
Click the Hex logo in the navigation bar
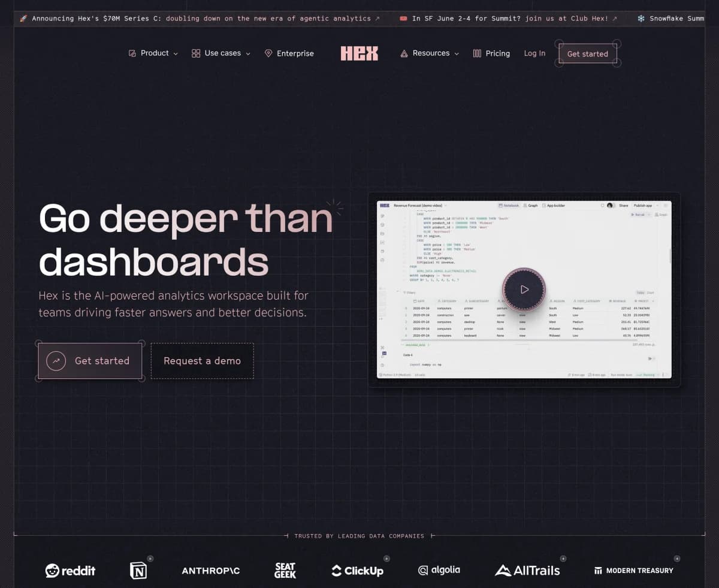[359, 53]
